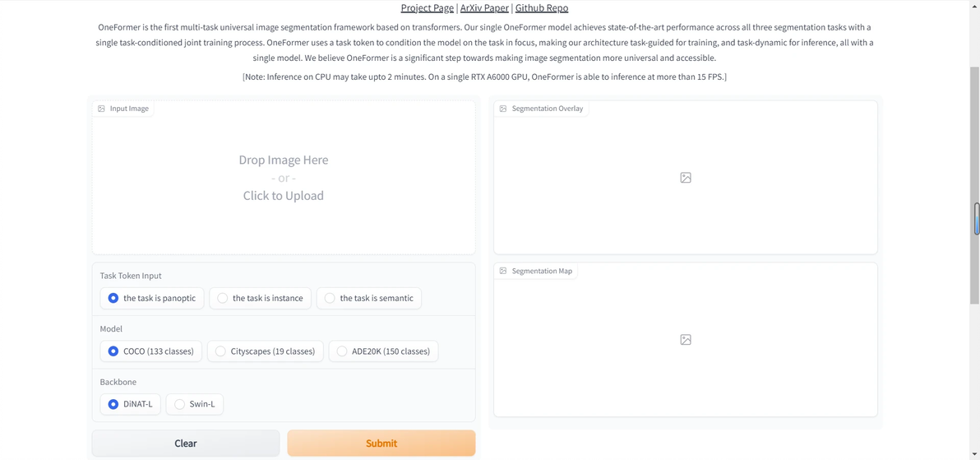The height and width of the screenshot is (460, 980).
Task: Pick 'the task is semantic' option
Action: (330, 298)
